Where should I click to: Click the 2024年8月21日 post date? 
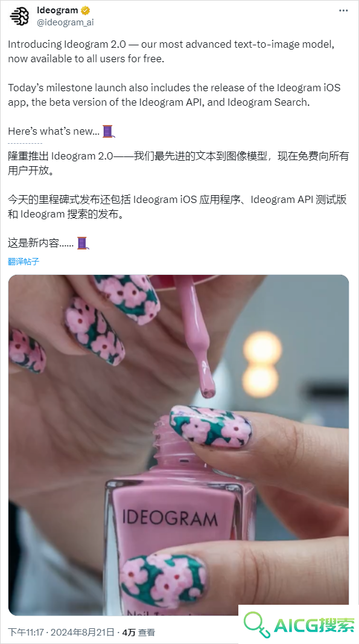(82, 632)
